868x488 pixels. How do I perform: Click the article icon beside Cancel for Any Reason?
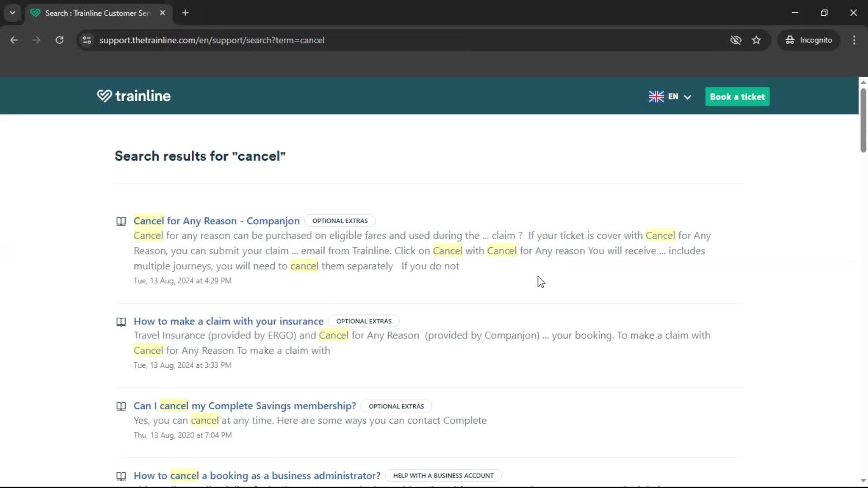coord(121,221)
